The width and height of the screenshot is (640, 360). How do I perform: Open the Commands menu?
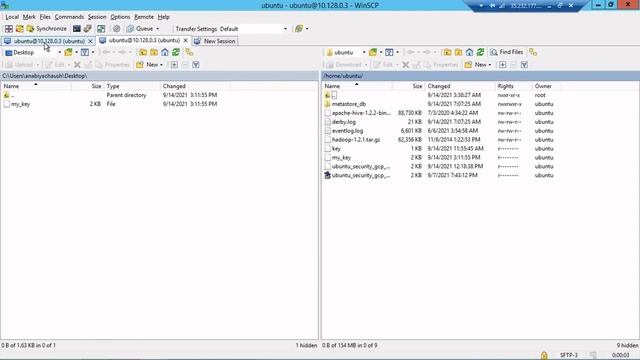tap(69, 17)
